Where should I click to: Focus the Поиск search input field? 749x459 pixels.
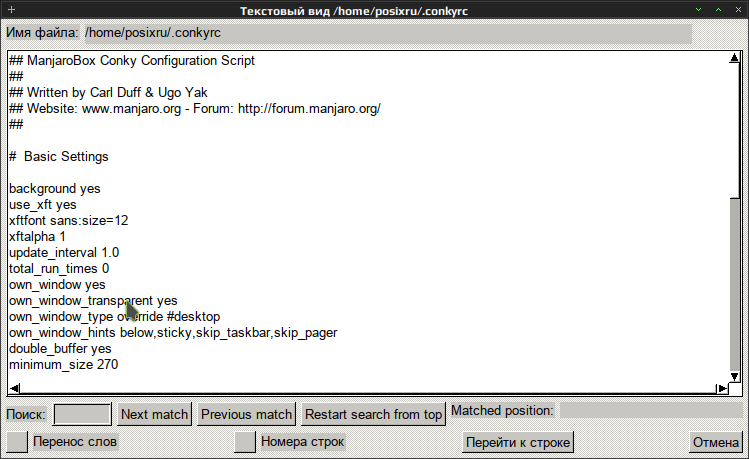82,414
